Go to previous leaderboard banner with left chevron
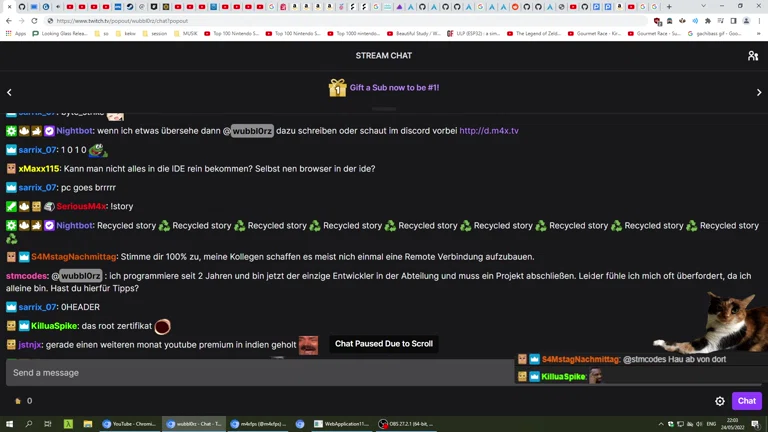Image resolution: width=768 pixels, height=432 pixels. [9, 92]
